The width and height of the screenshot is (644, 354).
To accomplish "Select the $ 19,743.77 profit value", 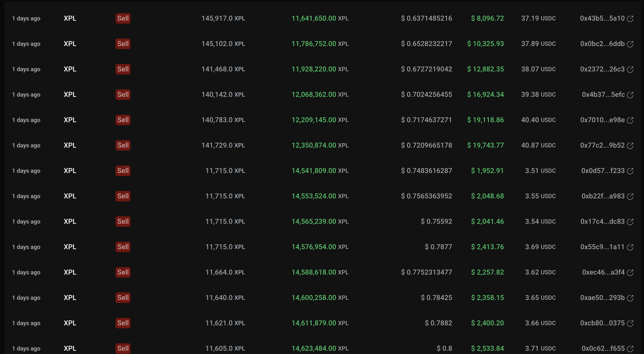I will 485,145.
